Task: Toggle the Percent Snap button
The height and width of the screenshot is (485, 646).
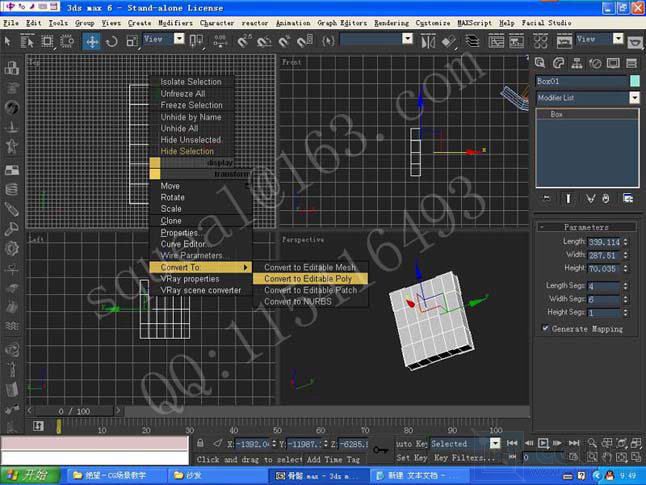Action: coord(284,42)
